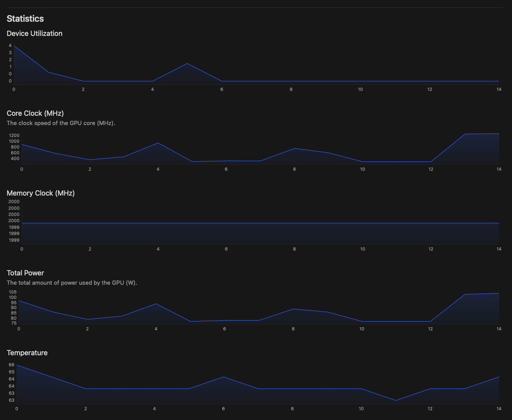
Task: Click the Statistics section heading
Action: (25, 19)
